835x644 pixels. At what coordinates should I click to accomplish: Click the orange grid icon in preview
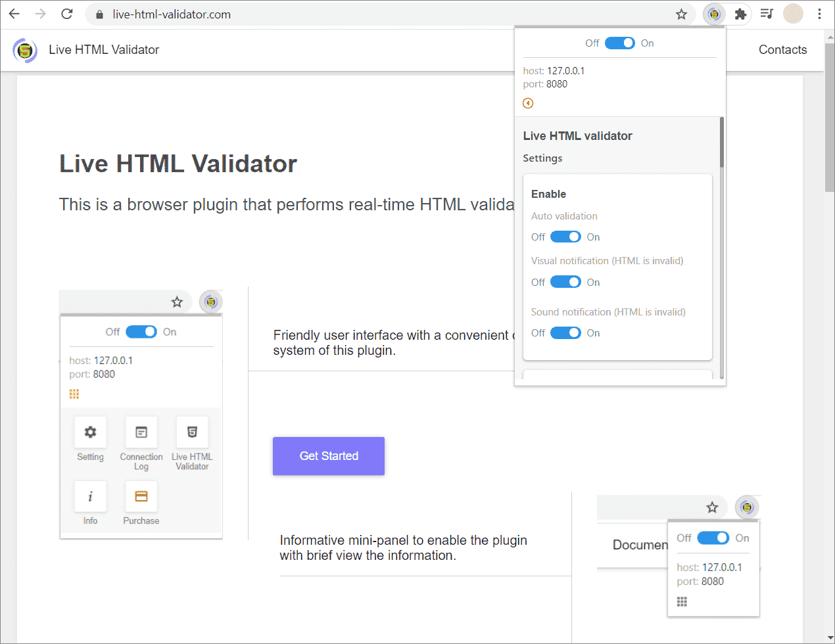tap(74, 394)
